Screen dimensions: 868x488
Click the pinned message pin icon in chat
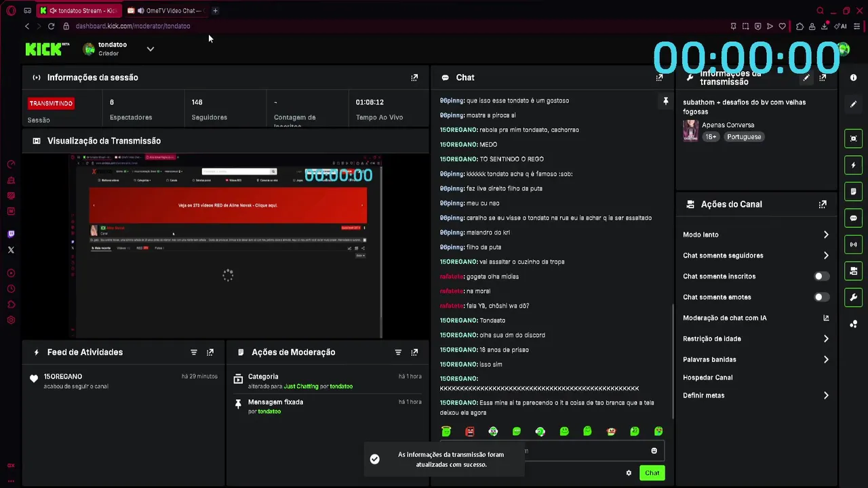[665, 101]
